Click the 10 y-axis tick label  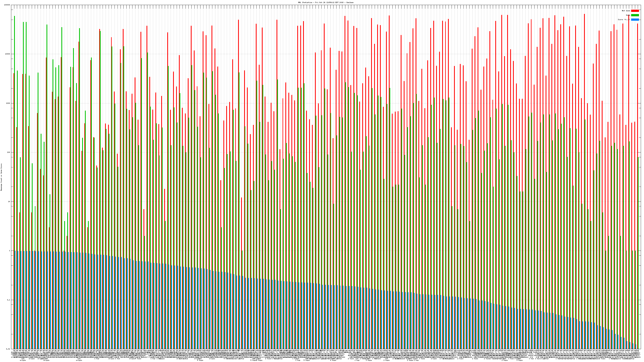(9, 202)
